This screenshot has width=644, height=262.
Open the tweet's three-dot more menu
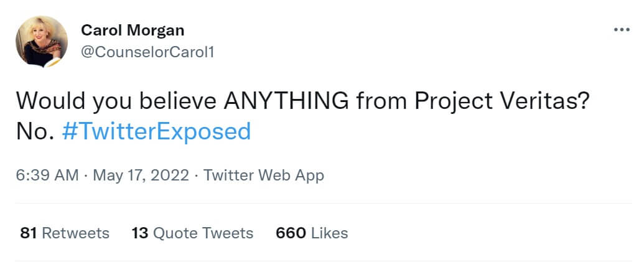click(622, 30)
